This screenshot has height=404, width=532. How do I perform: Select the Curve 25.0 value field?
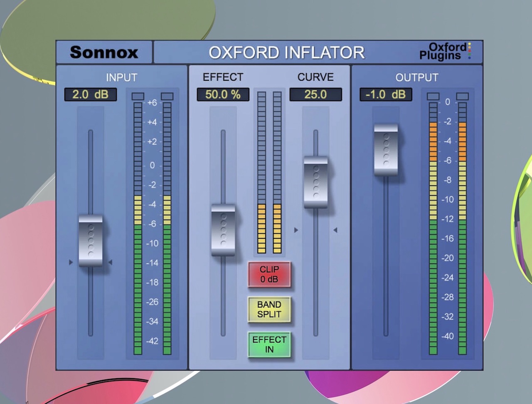tap(315, 94)
